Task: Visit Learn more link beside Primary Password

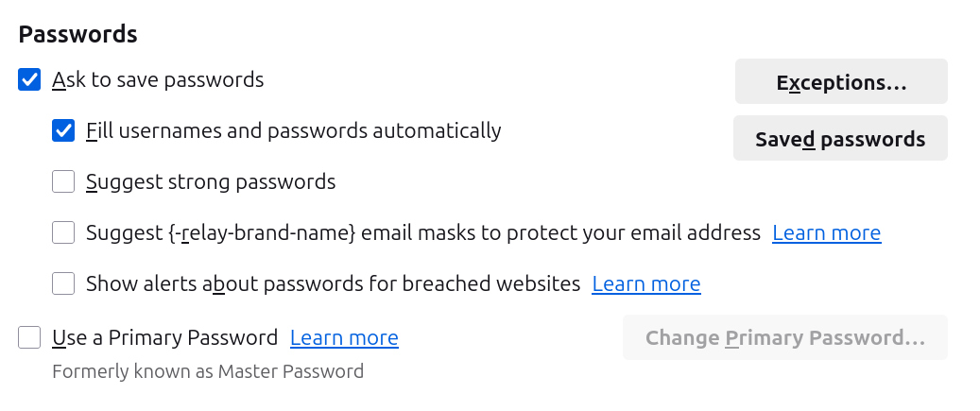Action: [x=344, y=337]
